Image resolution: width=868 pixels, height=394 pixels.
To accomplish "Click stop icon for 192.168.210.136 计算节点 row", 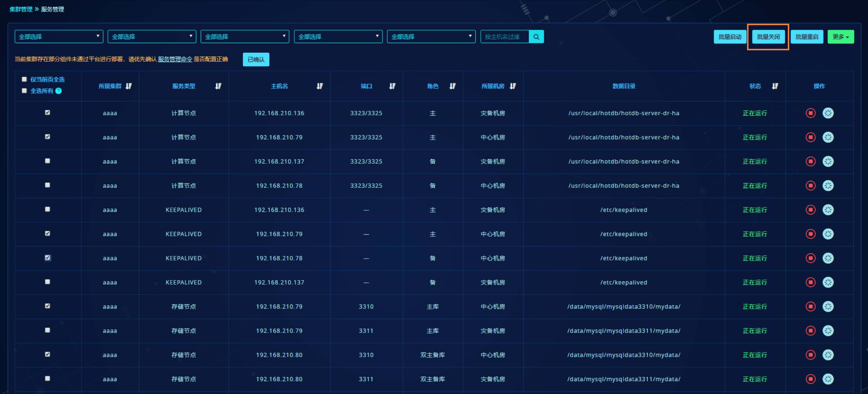I will (810, 113).
